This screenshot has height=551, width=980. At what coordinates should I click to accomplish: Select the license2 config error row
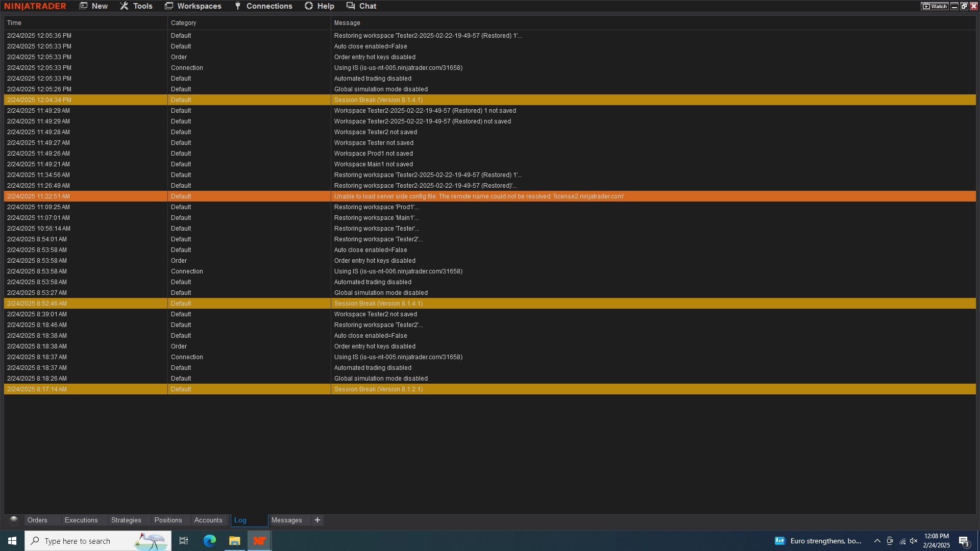click(x=479, y=196)
